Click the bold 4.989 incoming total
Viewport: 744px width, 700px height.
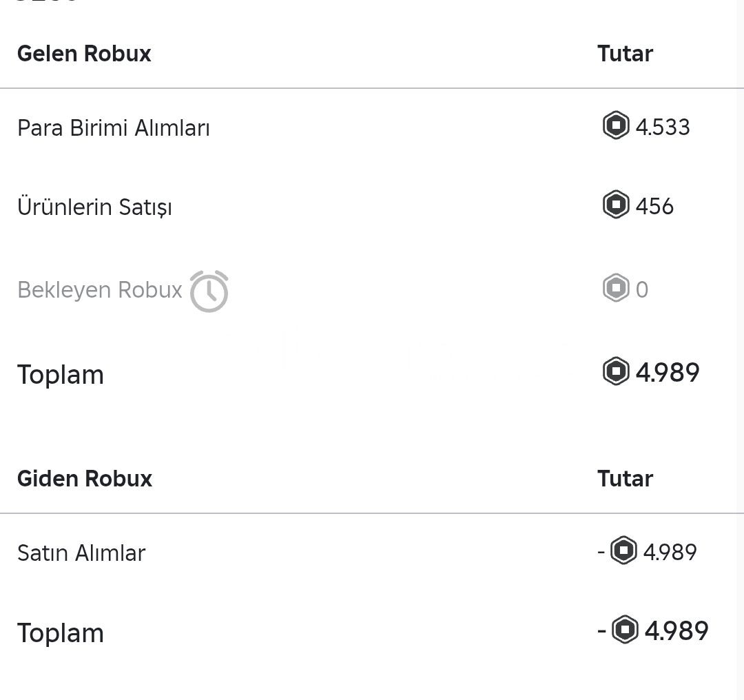667,373
